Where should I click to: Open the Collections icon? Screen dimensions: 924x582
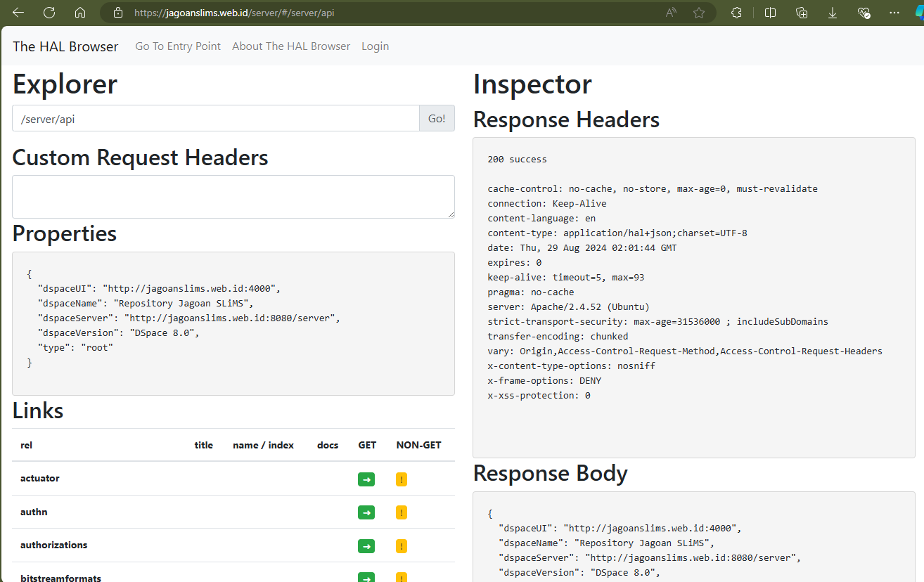pyautogui.click(x=802, y=13)
